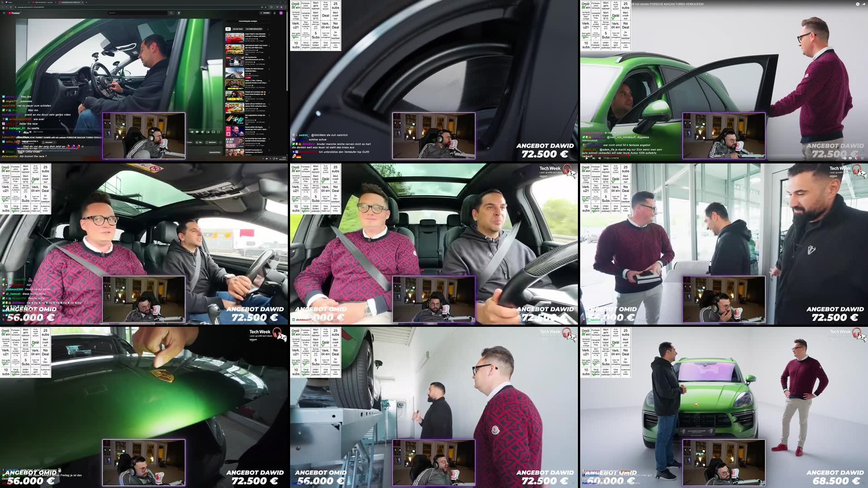Open the second suggested video thumbnail
Viewport: 868px width, 488px height.
pos(235,49)
